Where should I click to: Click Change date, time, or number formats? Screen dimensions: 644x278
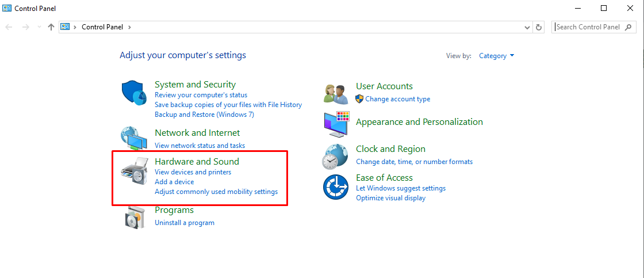[x=414, y=162]
